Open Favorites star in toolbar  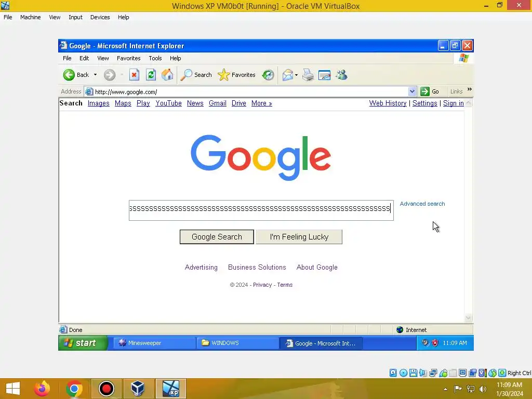236,75
